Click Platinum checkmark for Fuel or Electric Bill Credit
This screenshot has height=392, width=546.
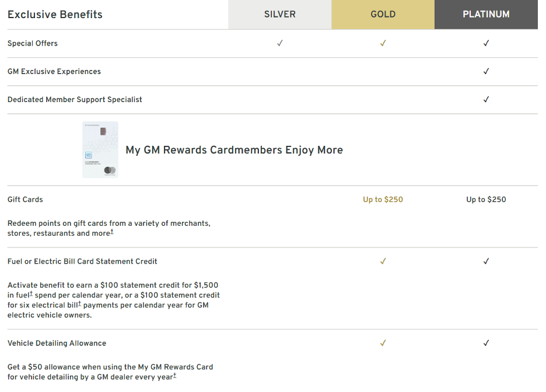[x=486, y=261]
